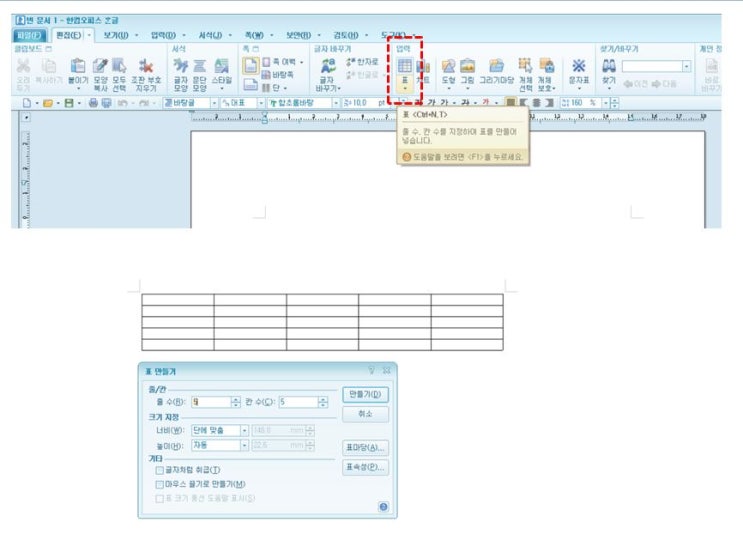Click the open folder icon in quick toolbar
Screen dimensions: 743x534
tap(47, 103)
